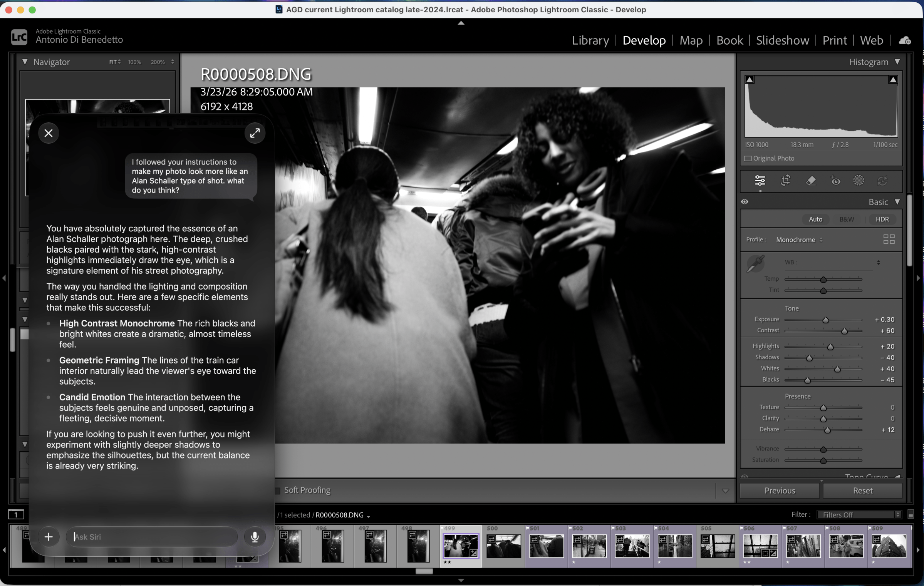The height and width of the screenshot is (586, 924).
Task: Toggle shadow clipping indicator in histogram
Action: click(750, 80)
